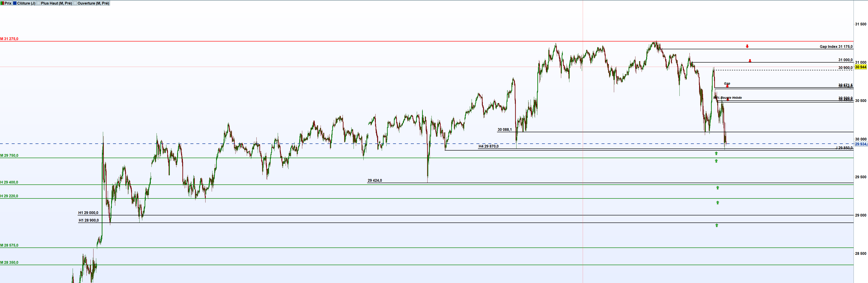
Task: Toggle the Clôture (J) blue legend box
Action: click(15, 3)
